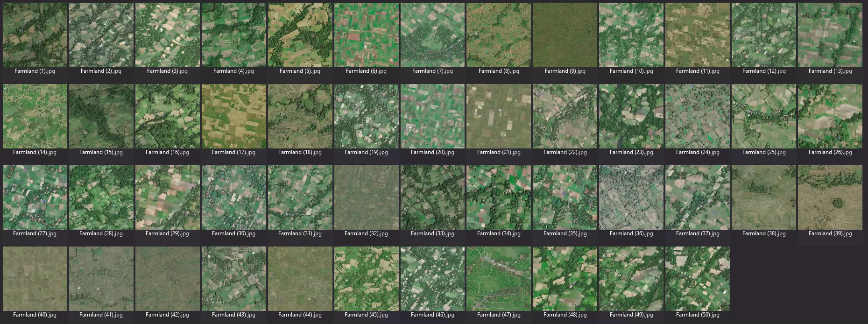
Task: Select Farmland (43).jpg thumbnail
Action: coord(233,279)
